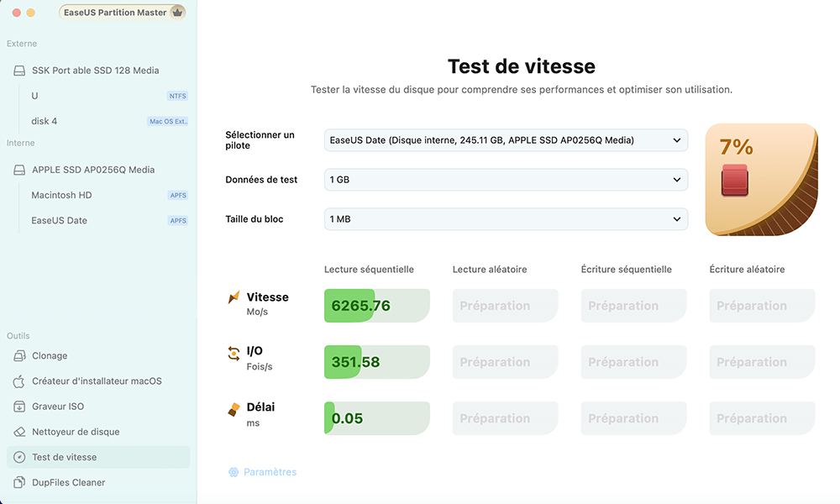The width and height of the screenshot is (840, 504).
Task: Click the APFS tag on EaseUS Date
Action: pos(178,221)
